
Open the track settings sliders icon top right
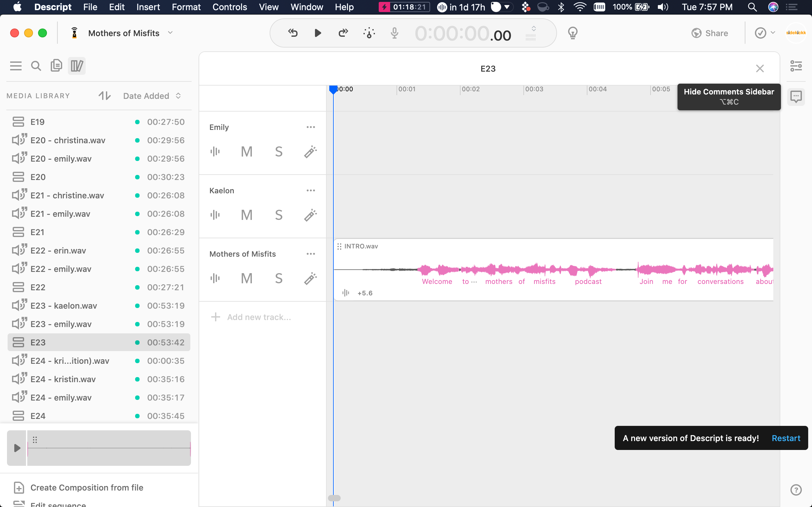click(796, 66)
